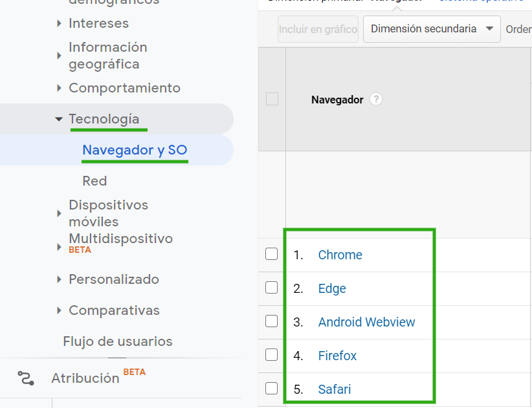Expand the Información geográfica section
Viewport: 532px width, 408px height.
click(x=59, y=56)
